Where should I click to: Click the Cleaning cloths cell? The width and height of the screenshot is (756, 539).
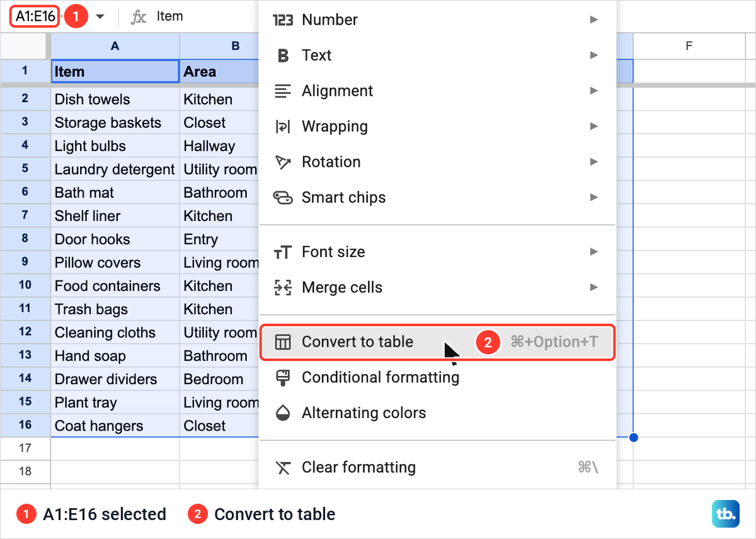[115, 332]
